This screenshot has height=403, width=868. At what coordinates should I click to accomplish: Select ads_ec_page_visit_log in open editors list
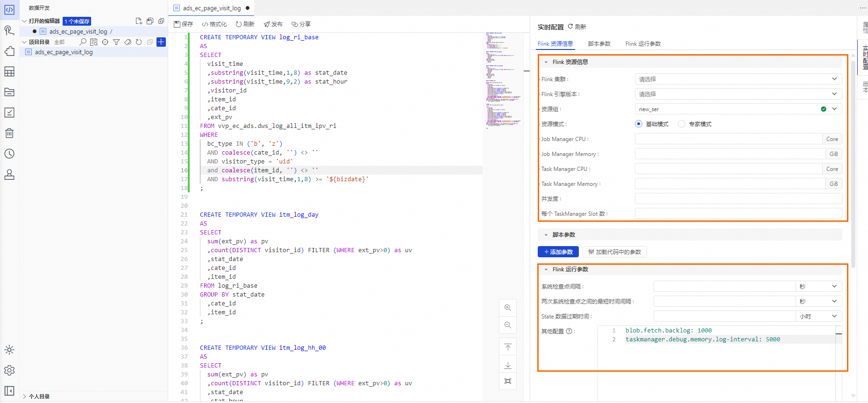tap(78, 31)
